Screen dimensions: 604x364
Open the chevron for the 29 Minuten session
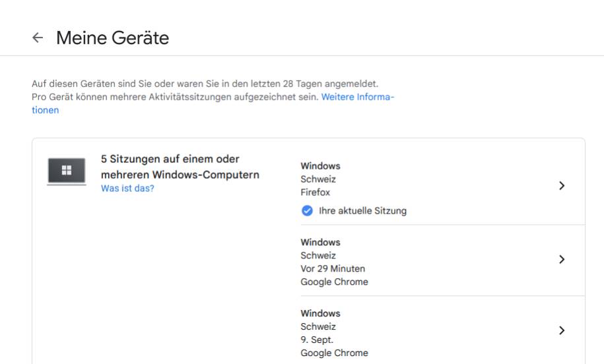coord(561,260)
